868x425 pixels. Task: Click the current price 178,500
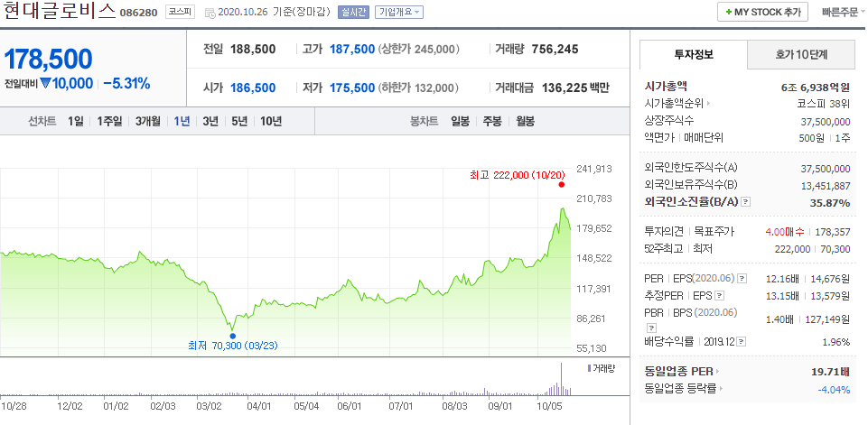tap(48, 59)
